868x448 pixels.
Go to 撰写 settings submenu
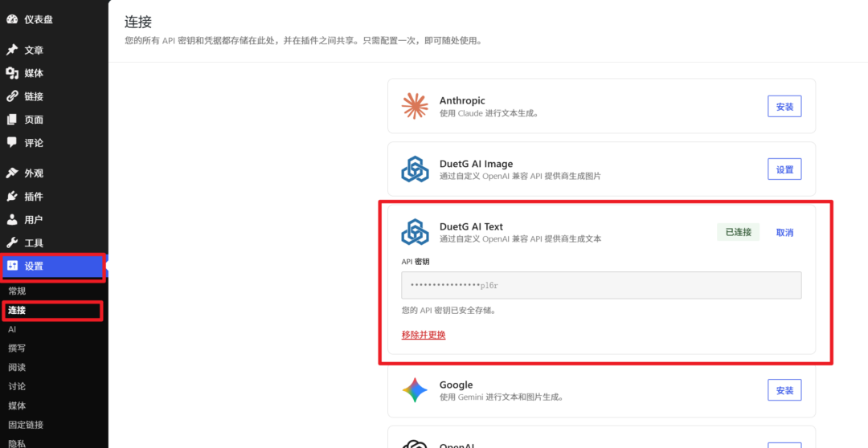(17, 348)
